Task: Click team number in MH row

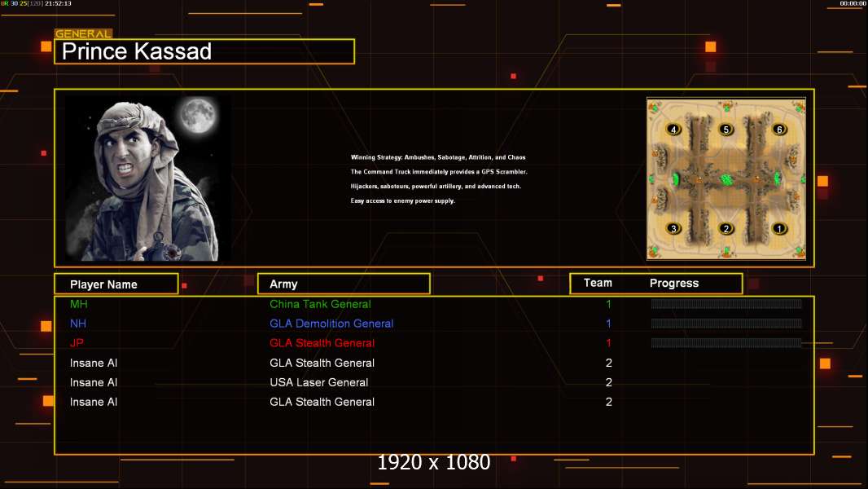Action: [x=608, y=304]
